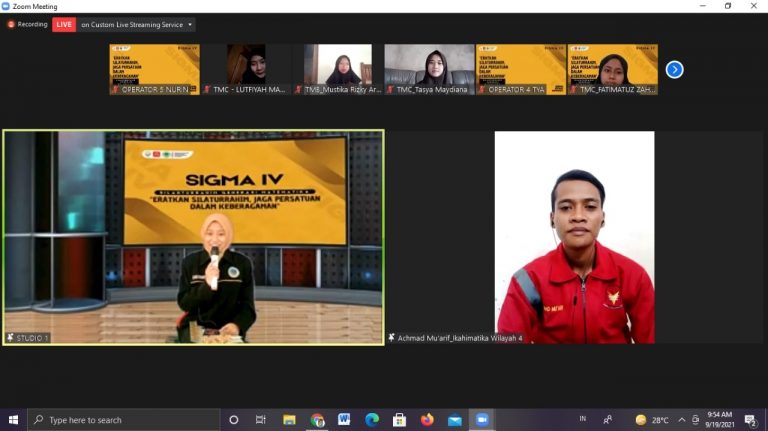
Task: Click muted mic icon on OPERATOR 4 TYA
Action: point(481,90)
